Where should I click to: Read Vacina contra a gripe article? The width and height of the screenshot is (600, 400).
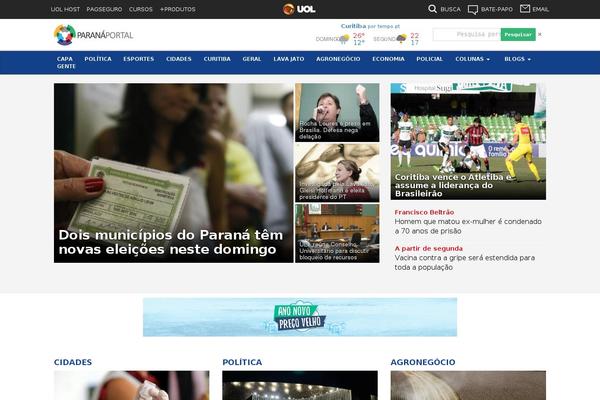pyautogui.click(x=465, y=263)
